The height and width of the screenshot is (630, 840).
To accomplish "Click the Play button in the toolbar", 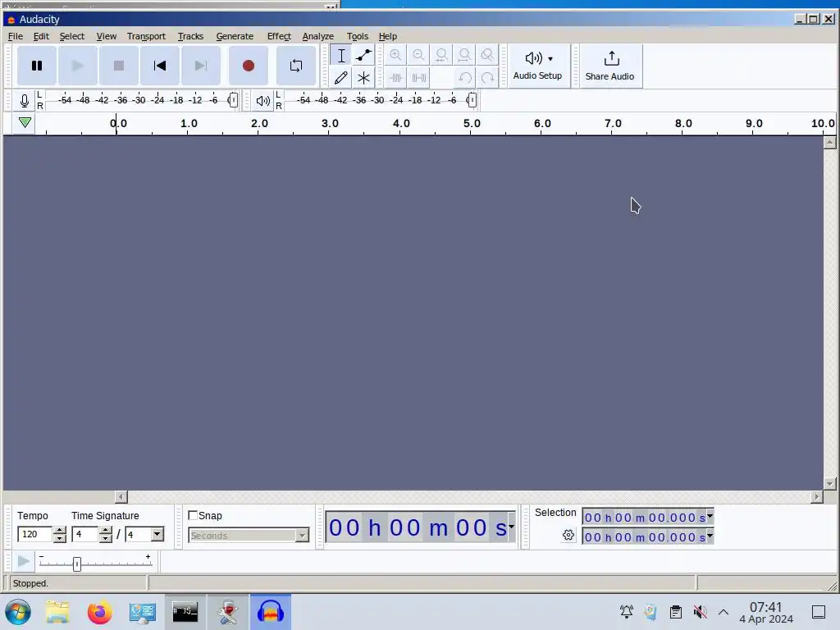I will [78, 66].
